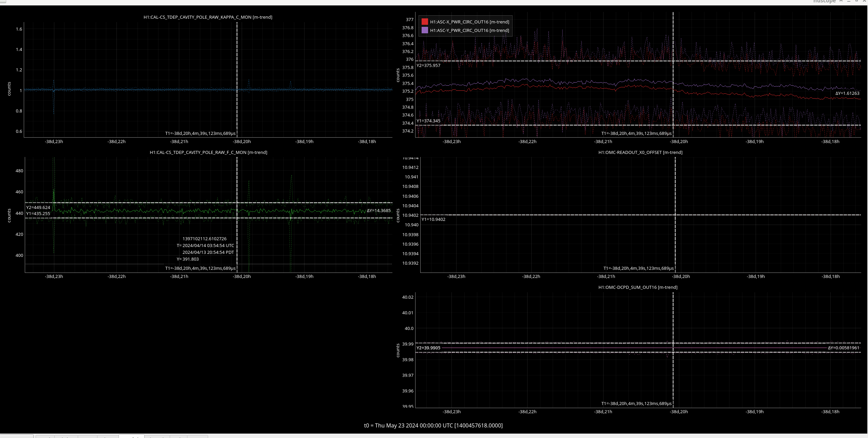Click the T1 time label in X0_OFFSET plot

point(639,268)
